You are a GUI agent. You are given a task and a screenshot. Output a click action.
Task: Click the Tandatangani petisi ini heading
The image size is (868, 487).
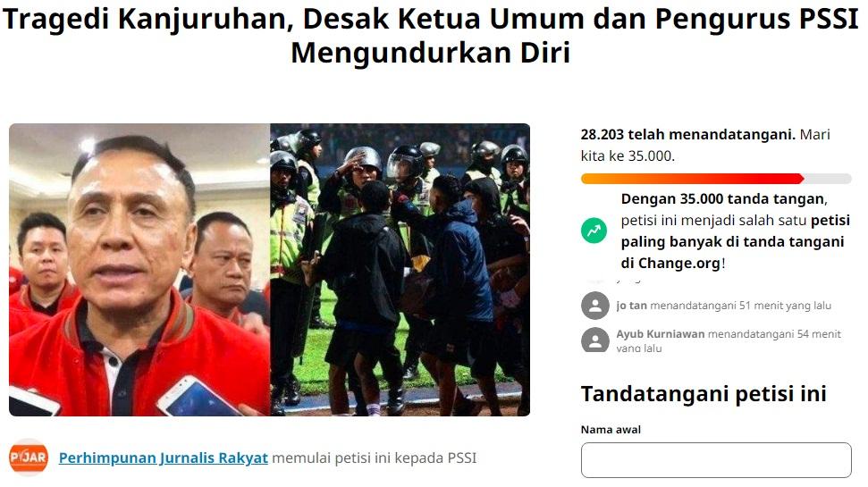(704, 394)
